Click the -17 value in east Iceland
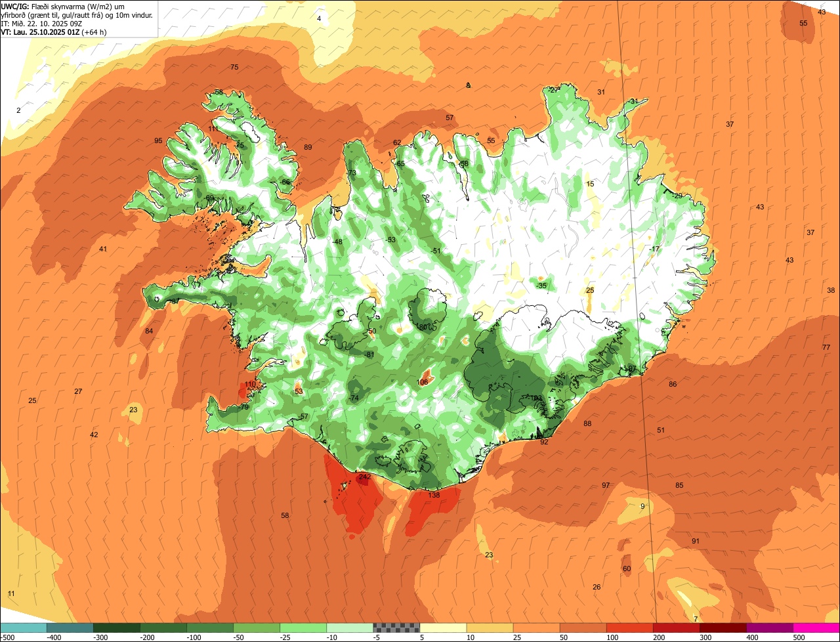The width and height of the screenshot is (840, 642). coord(654,249)
